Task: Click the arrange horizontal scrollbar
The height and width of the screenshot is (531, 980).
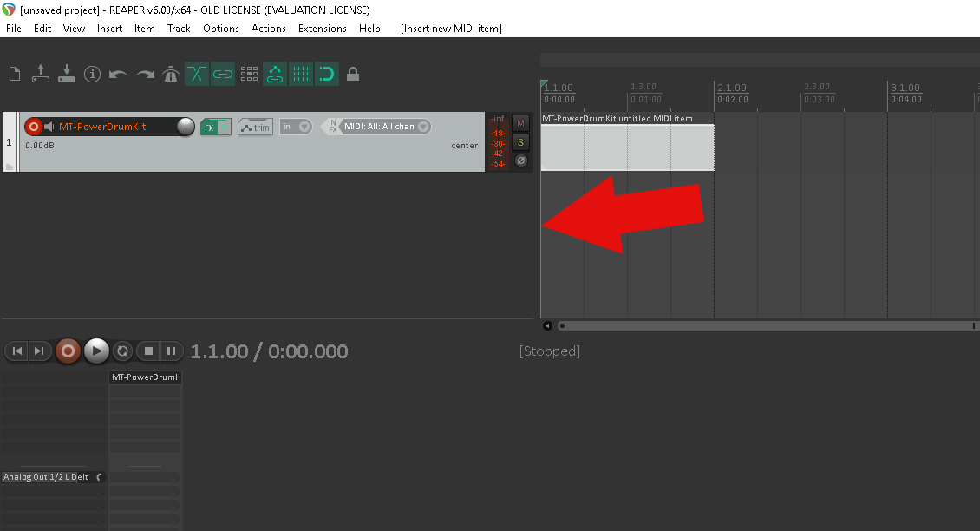Action: pyautogui.click(x=767, y=326)
